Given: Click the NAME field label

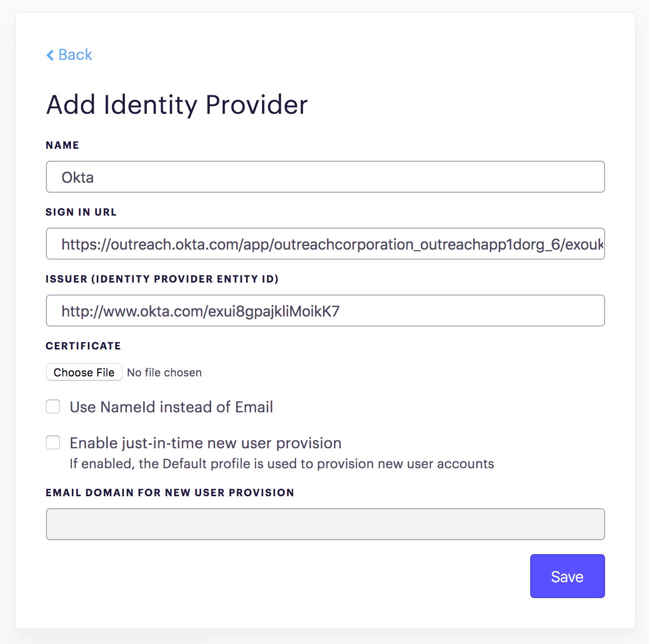Looking at the screenshot, I should (x=62, y=145).
